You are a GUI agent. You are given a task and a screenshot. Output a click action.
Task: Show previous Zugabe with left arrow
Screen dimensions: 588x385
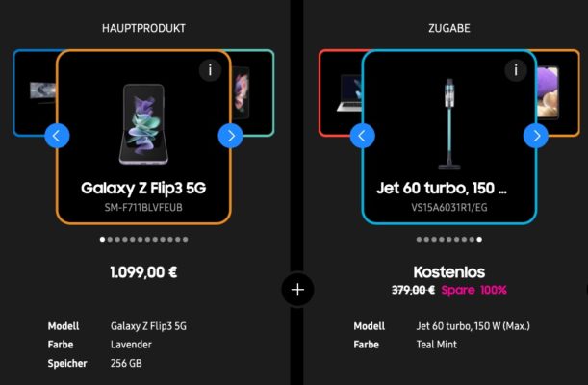[362, 136]
